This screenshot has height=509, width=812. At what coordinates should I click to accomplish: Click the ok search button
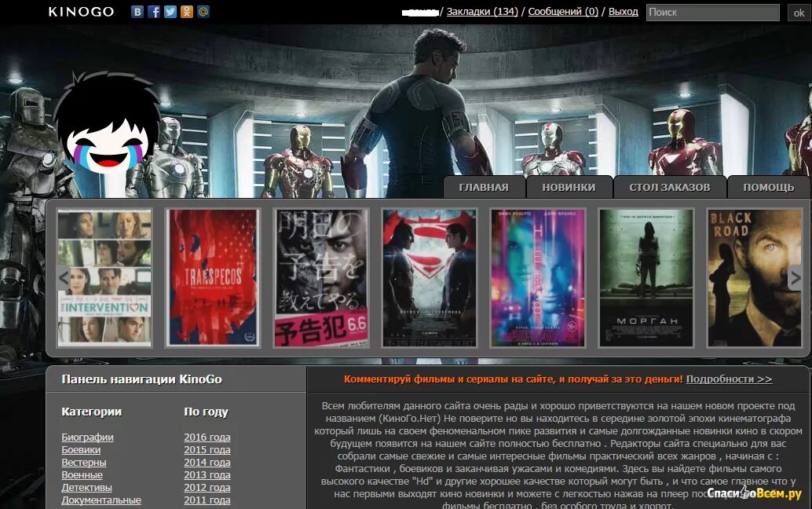[799, 13]
